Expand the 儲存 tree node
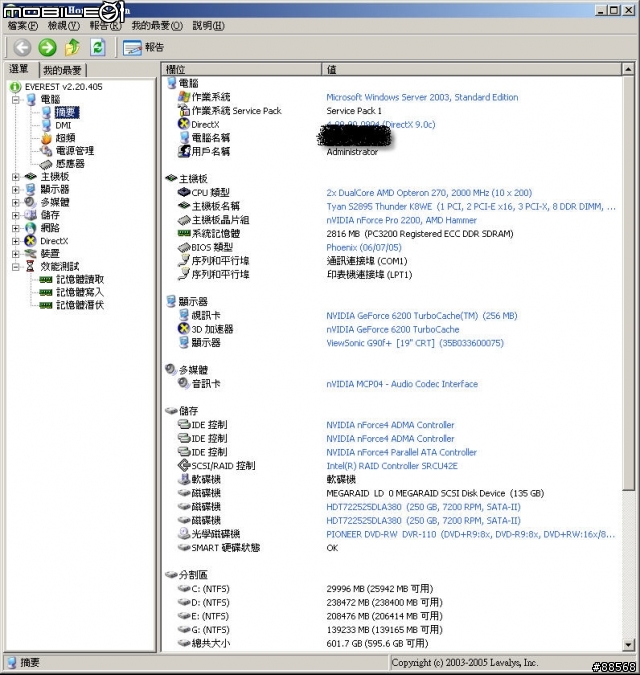 15,215
